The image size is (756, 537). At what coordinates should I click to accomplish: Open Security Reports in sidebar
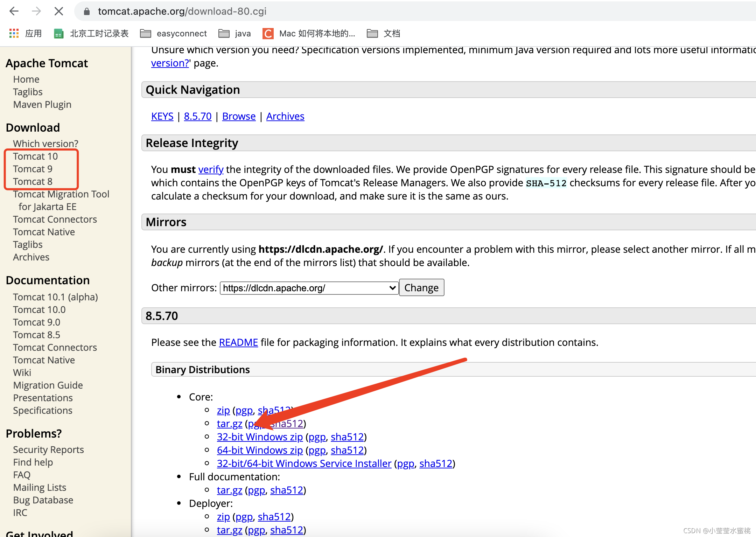[49, 450]
